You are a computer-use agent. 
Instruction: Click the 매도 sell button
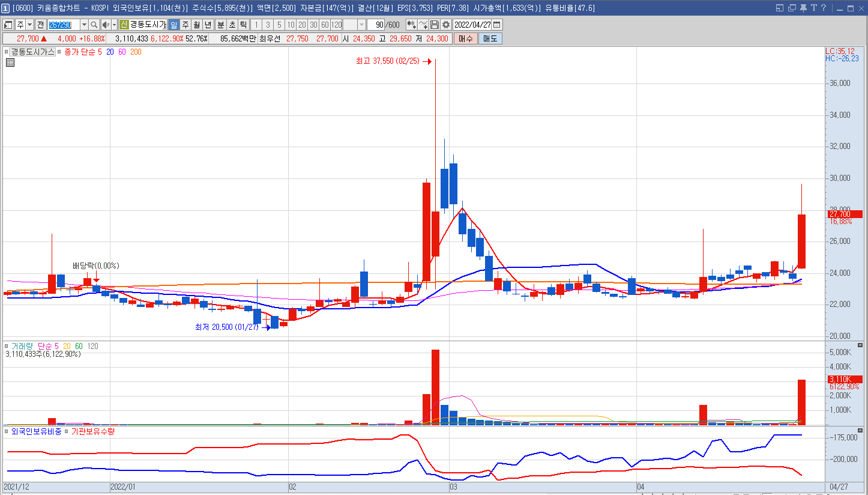coord(490,38)
